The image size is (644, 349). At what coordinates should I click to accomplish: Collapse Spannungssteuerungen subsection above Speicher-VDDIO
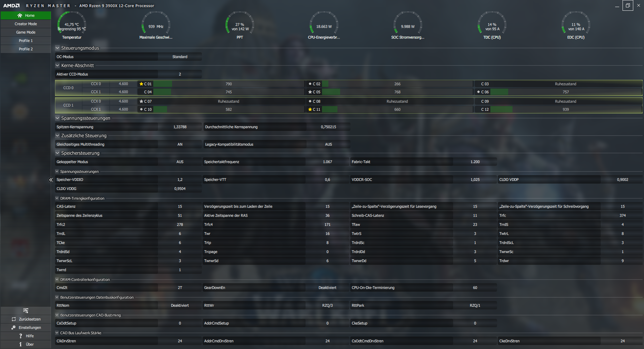(57, 171)
